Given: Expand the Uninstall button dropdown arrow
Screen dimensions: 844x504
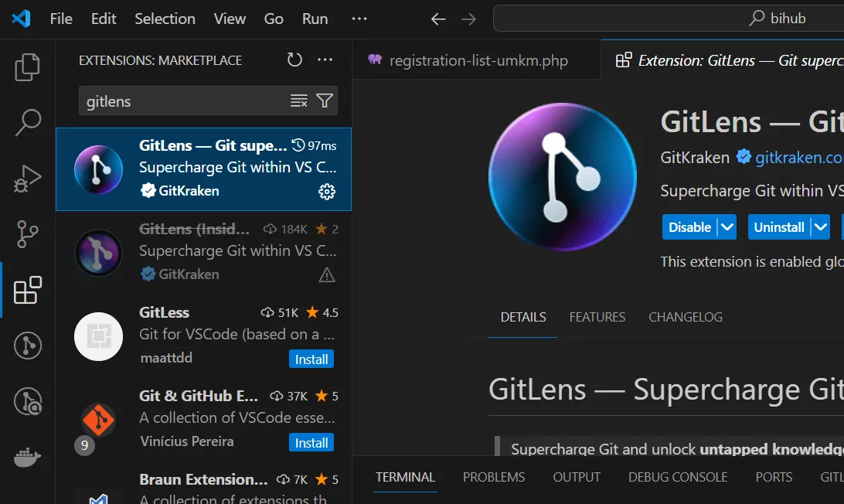Looking at the screenshot, I should click(819, 227).
